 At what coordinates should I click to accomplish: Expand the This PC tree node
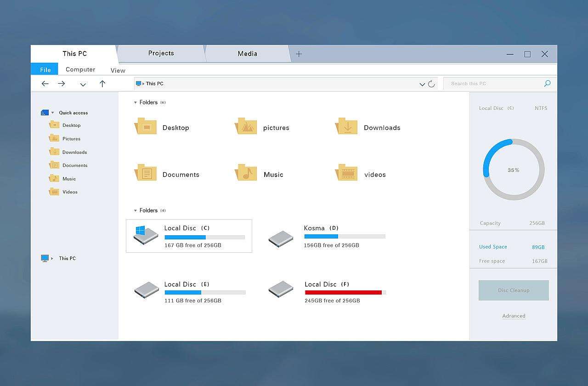tap(52, 258)
